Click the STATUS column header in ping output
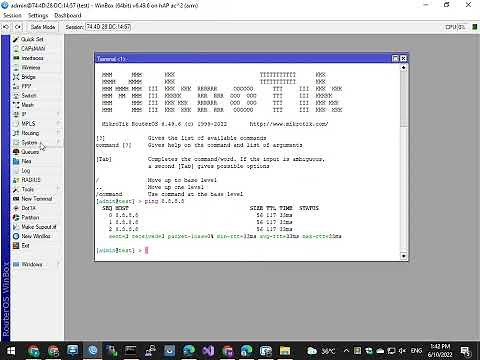Image resolution: width=480 pixels, height=360 pixels. click(x=309, y=208)
